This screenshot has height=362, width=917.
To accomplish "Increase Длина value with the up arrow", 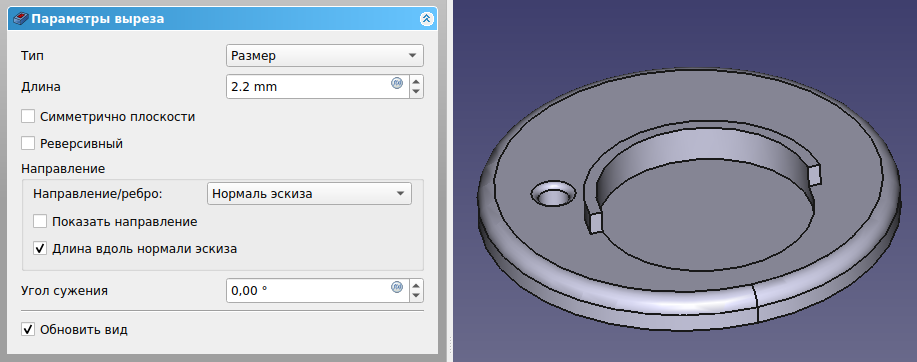I will click(416, 81).
